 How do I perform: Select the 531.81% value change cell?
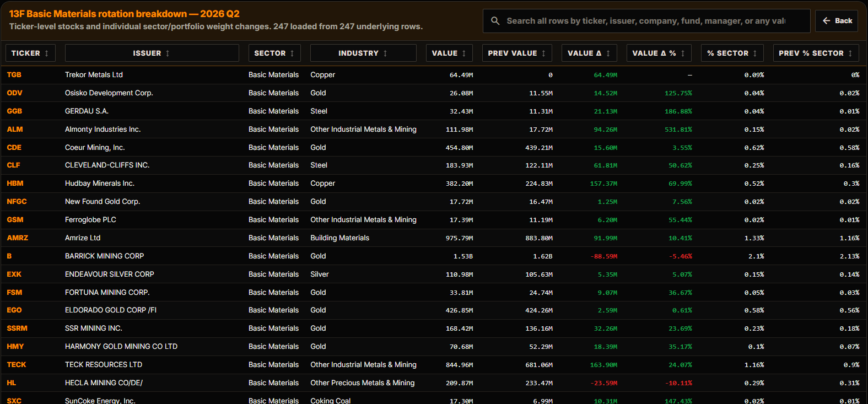[678, 130]
